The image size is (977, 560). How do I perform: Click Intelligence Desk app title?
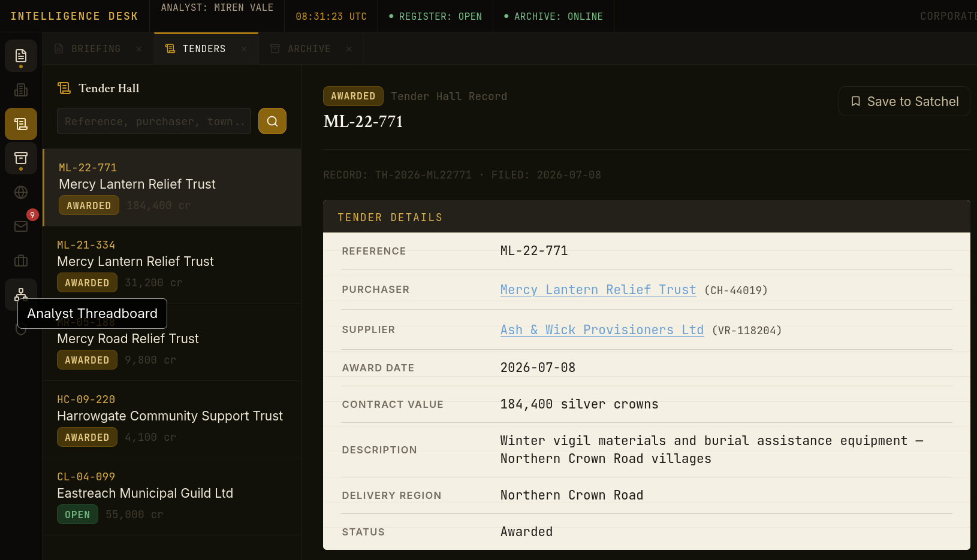[x=74, y=16]
